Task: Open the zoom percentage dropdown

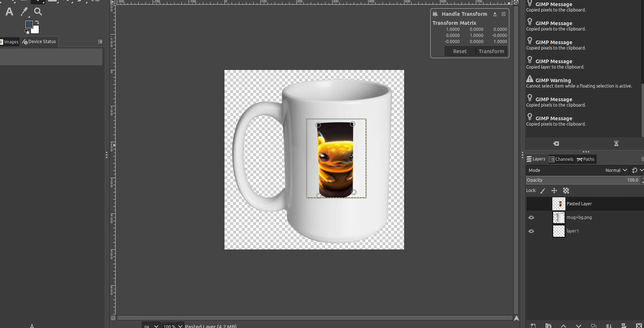Action: 180,326
